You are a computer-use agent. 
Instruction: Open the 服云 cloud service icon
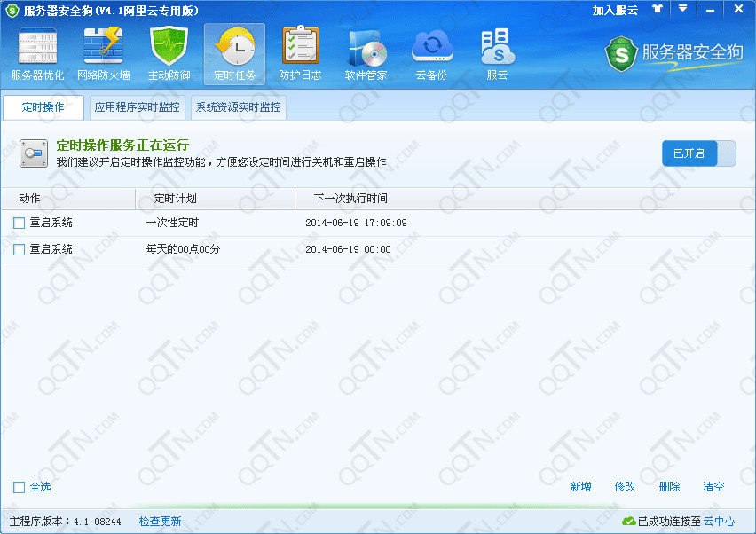tap(497, 54)
